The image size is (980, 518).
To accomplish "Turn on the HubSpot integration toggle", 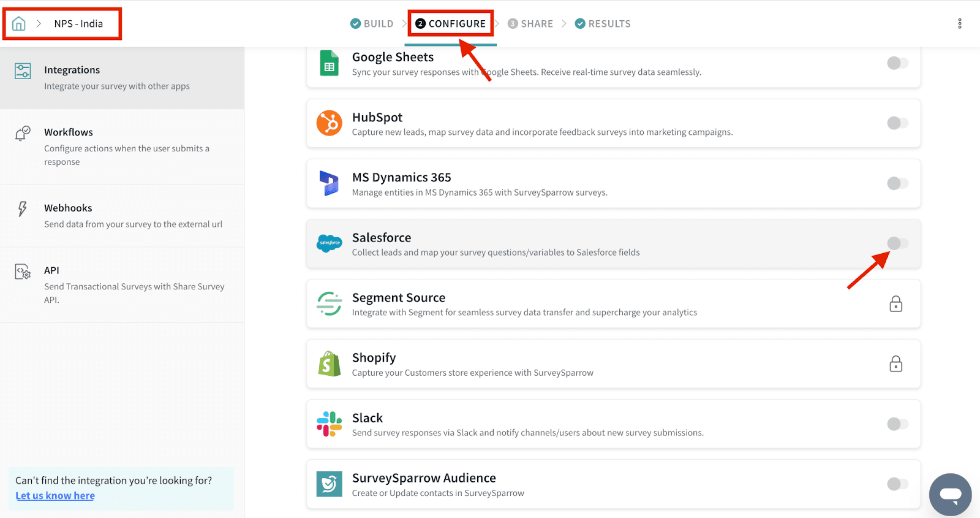I will [897, 123].
